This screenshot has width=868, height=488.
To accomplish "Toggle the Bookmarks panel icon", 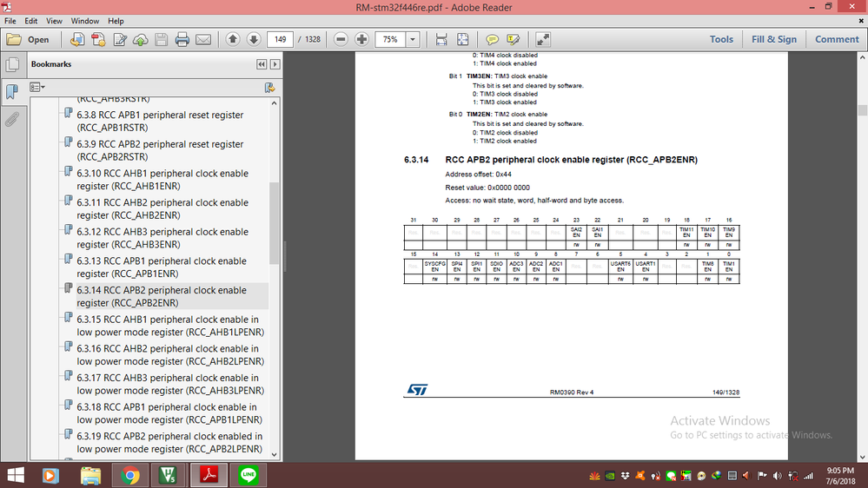I will pos(12,91).
